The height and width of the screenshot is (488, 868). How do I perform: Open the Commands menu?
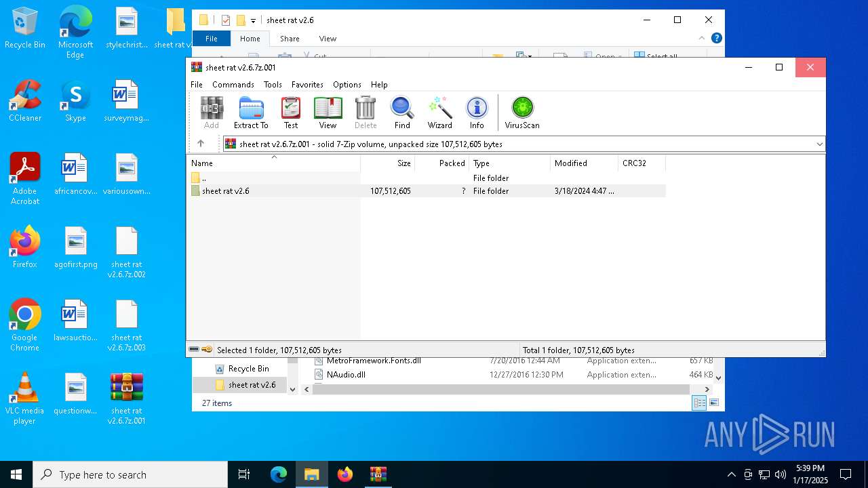pos(233,85)
